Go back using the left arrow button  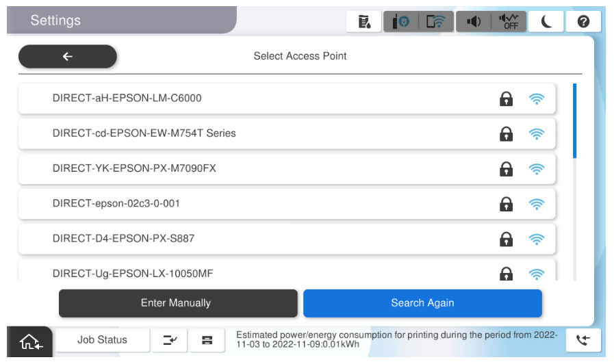point(67,57)
